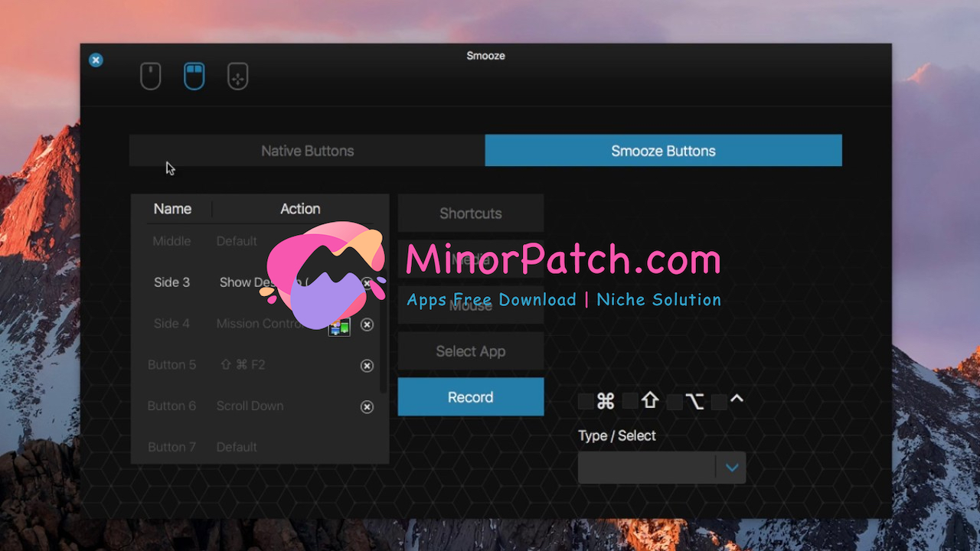Select the mouse buttons settings icon
Screen dimensions: 980x551
[194, 77]
